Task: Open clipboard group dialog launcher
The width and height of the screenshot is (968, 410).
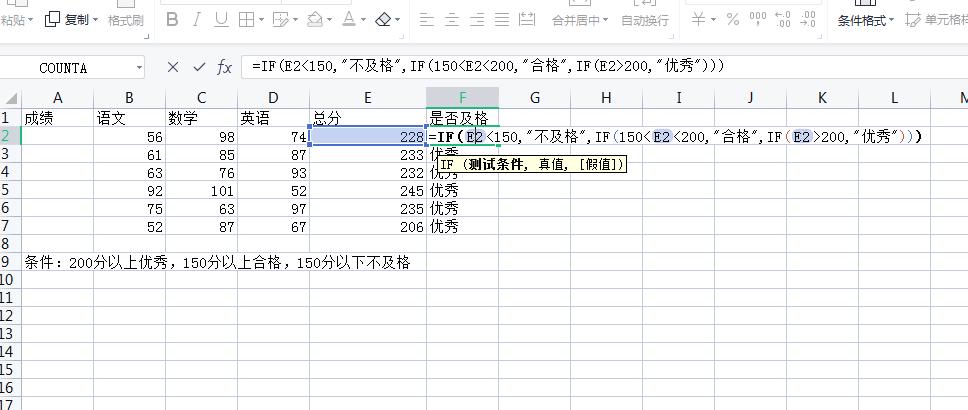Action: [147, 37]
